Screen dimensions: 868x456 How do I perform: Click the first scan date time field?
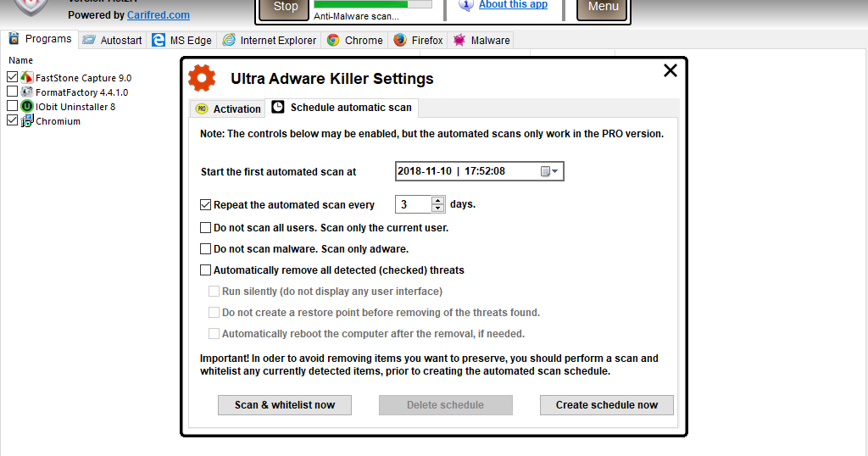coord(480,171)
